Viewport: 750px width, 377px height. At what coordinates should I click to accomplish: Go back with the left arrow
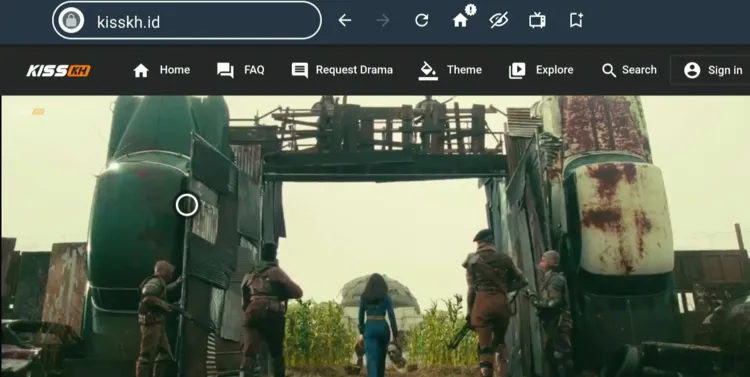coord(344,20)
